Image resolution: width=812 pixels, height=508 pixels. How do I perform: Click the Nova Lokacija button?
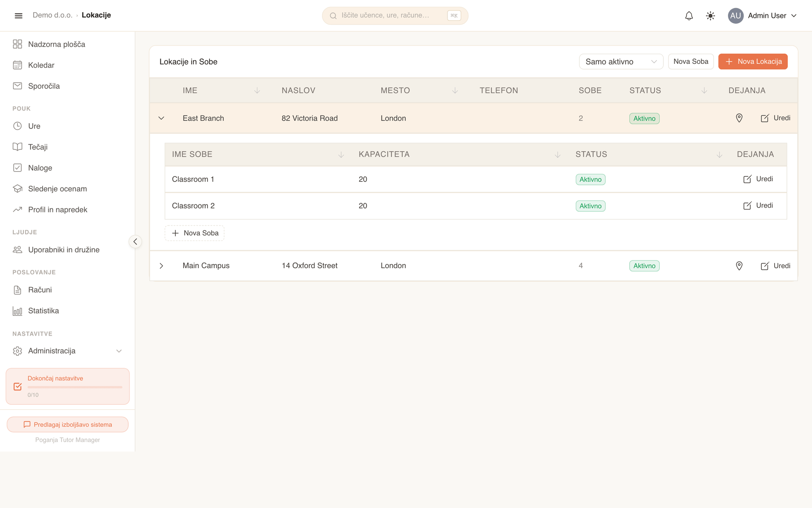753,62
